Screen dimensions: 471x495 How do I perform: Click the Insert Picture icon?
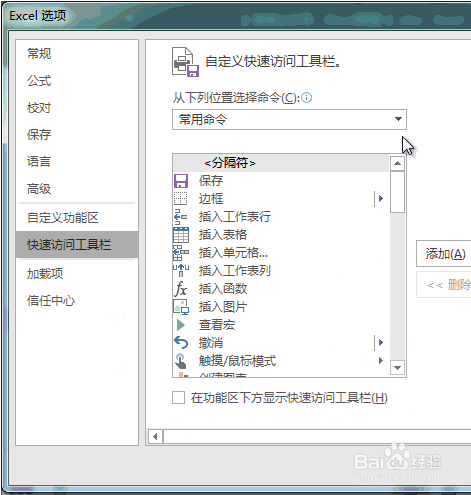click(181, 307)
